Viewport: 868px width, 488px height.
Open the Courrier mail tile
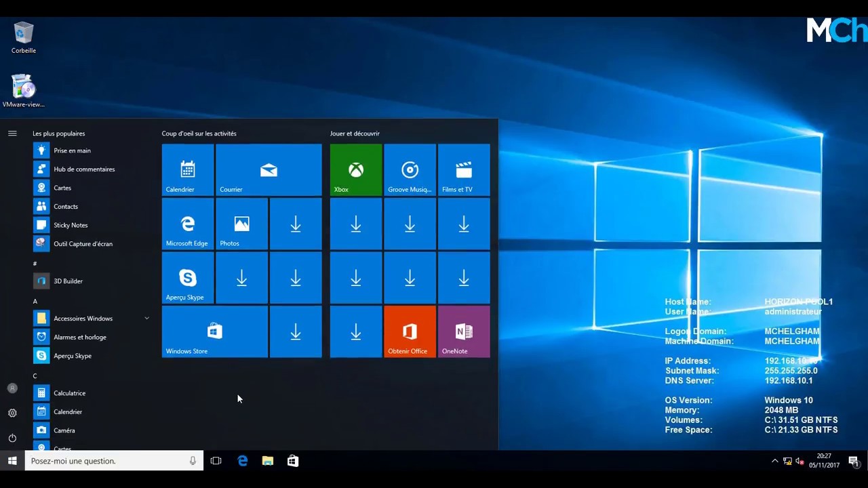pyautogui.click(x=269, y=169)
